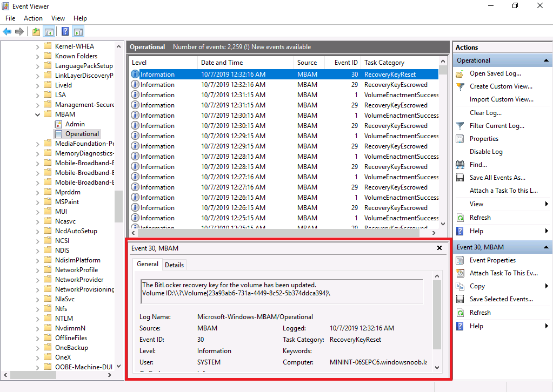Collapse the MBAM tree node
Screen dimensions: 553x392
click(x=37, y=114)
